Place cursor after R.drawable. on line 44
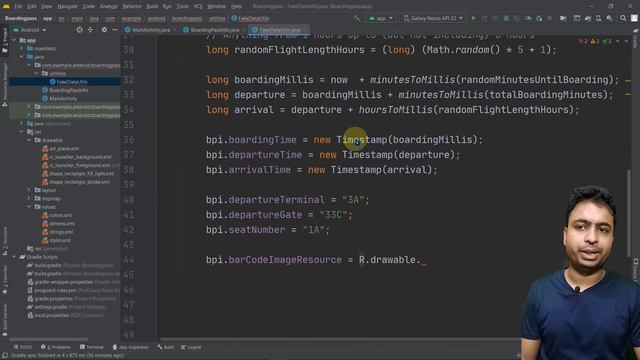This screenshot has height=360, width=640. [421, 260]
